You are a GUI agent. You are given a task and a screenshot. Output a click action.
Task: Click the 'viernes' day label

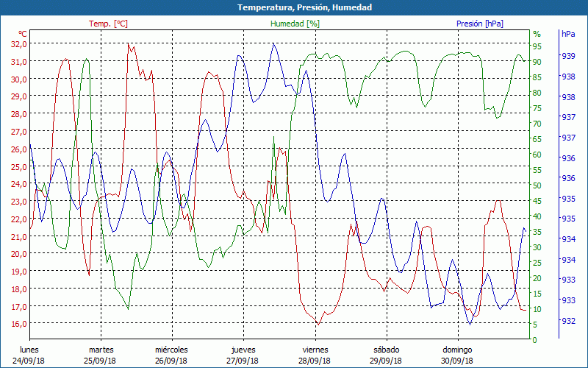click(x=315, y=350)
